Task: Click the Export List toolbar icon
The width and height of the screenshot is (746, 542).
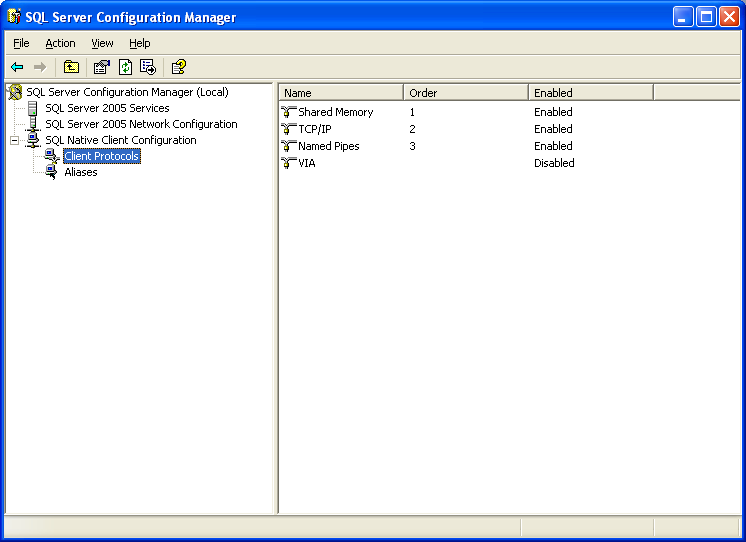Action: (x=148, y=67)
